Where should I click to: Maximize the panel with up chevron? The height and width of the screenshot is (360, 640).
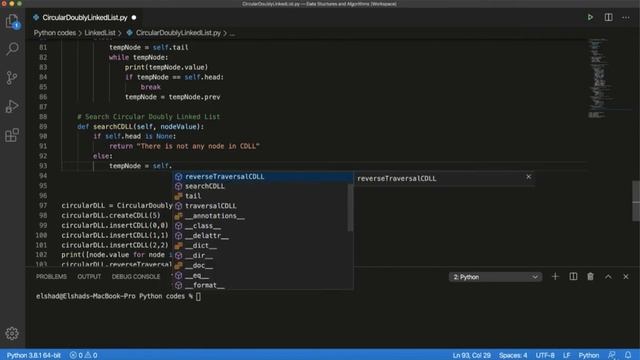[x=608, y=277]
